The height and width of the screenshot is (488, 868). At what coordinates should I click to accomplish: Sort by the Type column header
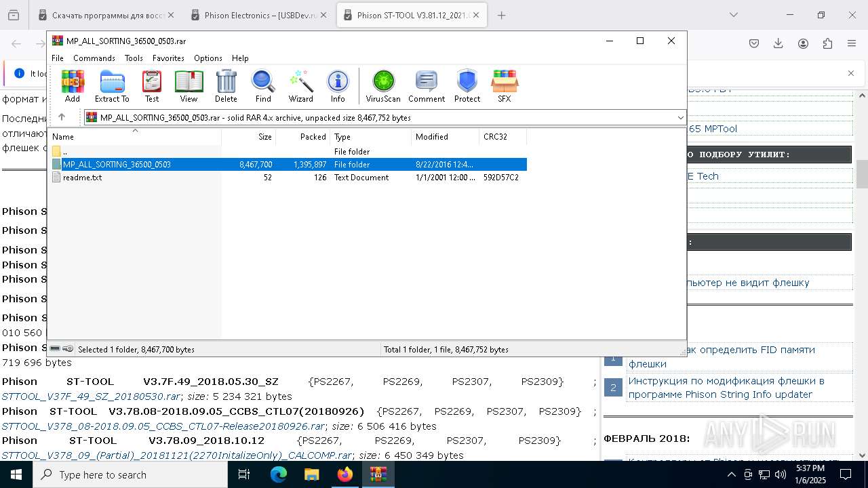(371, 136)
